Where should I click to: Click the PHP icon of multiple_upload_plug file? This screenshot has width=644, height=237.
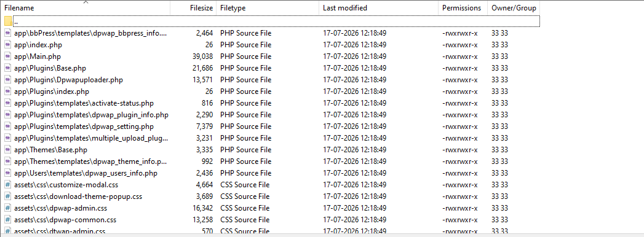(8, 138)
